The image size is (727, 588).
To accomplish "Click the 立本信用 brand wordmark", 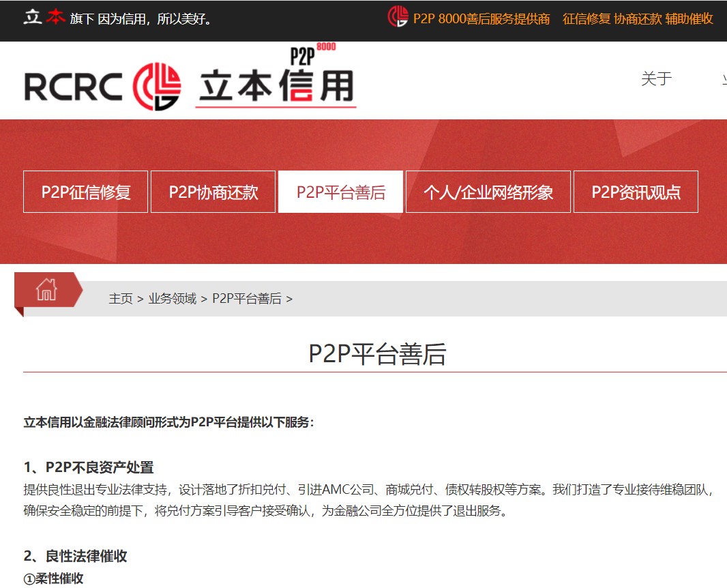I will (276, 87).
